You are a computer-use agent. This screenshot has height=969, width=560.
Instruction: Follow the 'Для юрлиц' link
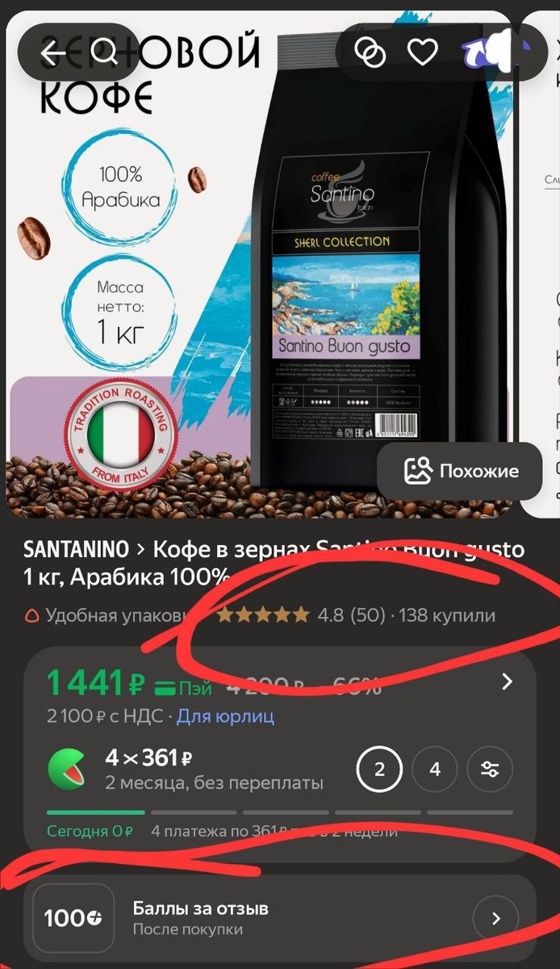[x=225, y=715]
